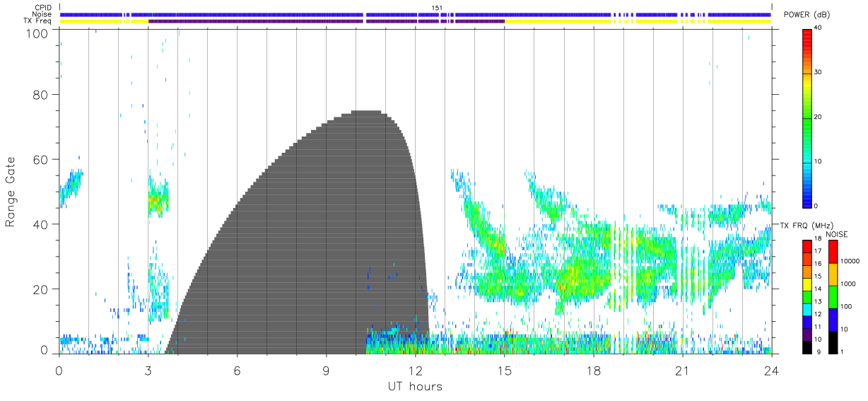Click the 1000 tick in NOISE legend
The width and height of the screenshot is (868, 401).
coord(848,284)
